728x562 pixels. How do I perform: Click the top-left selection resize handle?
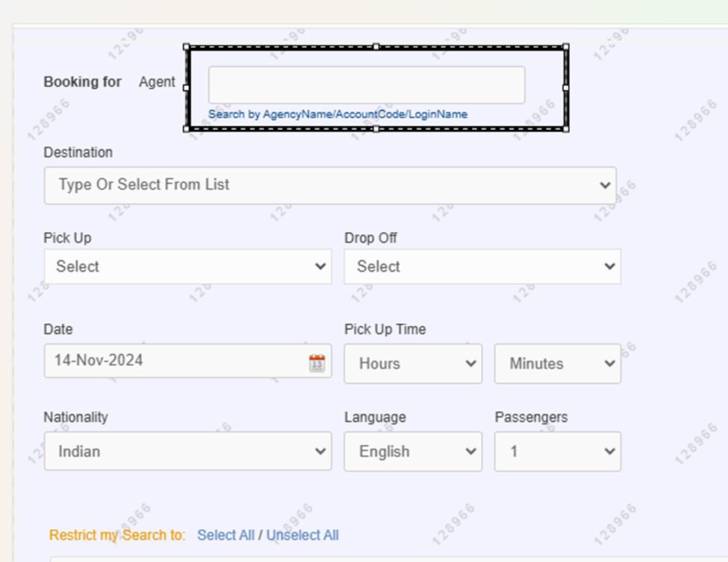187,47
